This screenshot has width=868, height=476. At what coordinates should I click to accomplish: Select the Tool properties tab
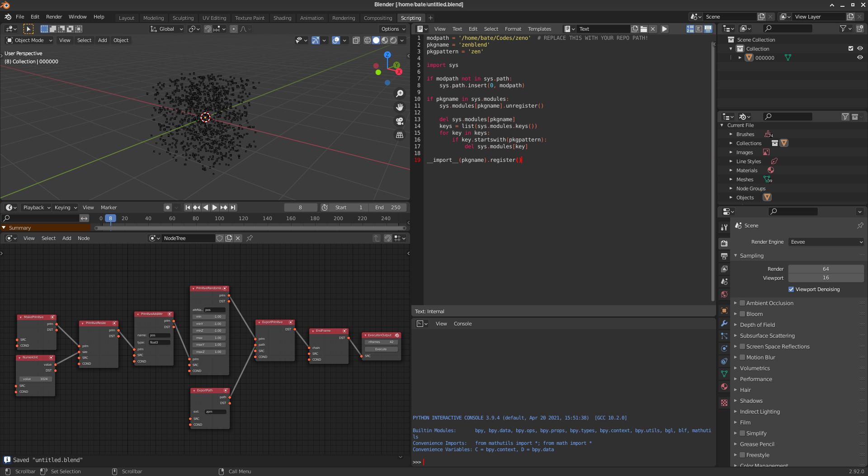[724, 227]
